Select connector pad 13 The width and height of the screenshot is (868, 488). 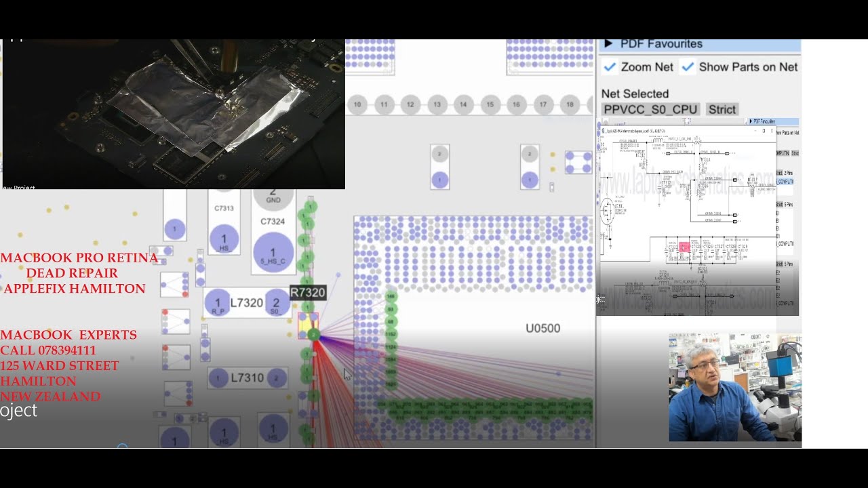pos(437,104)
